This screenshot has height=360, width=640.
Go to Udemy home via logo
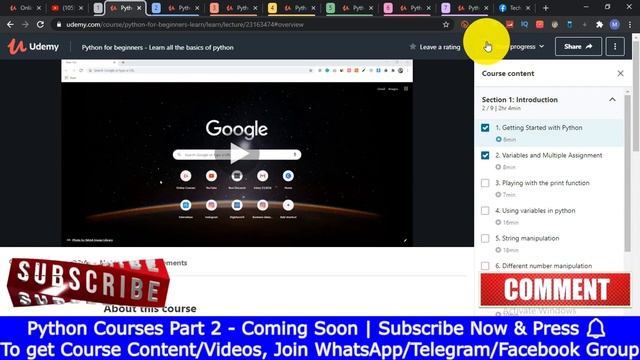click(x=33, y=47)
